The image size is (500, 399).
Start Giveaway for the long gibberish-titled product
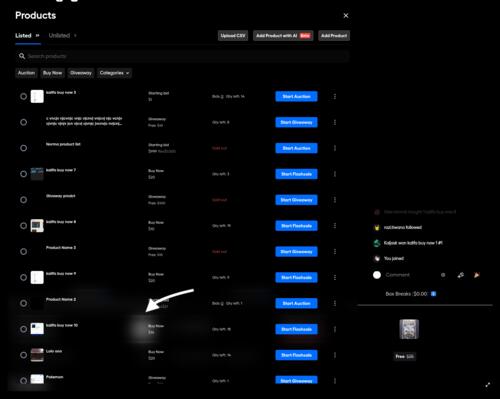point(296,122)
